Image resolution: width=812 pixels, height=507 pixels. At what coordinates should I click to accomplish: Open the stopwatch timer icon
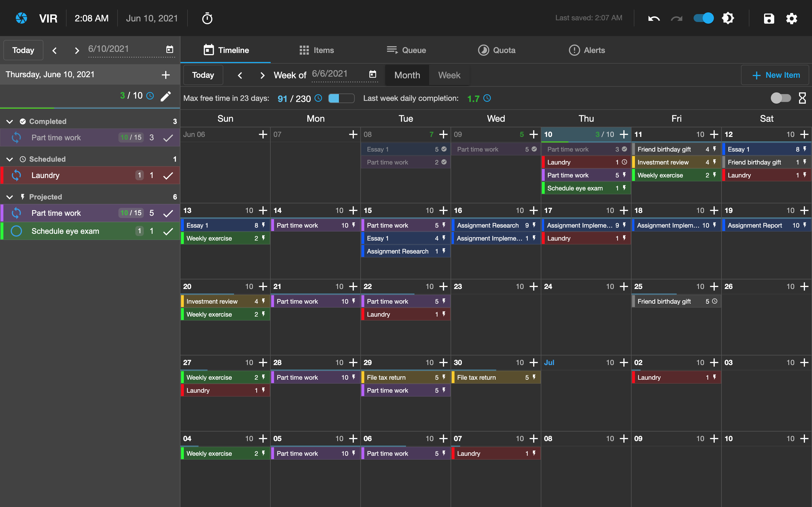point(207,18)
